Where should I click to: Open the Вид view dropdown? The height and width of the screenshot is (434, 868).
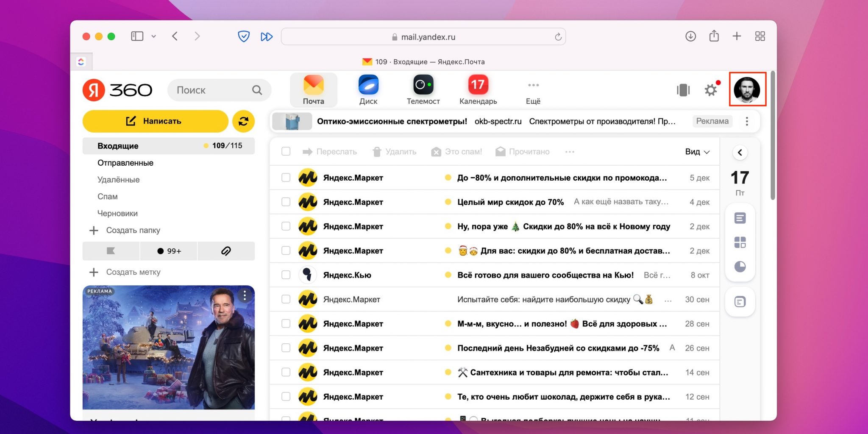697,152
